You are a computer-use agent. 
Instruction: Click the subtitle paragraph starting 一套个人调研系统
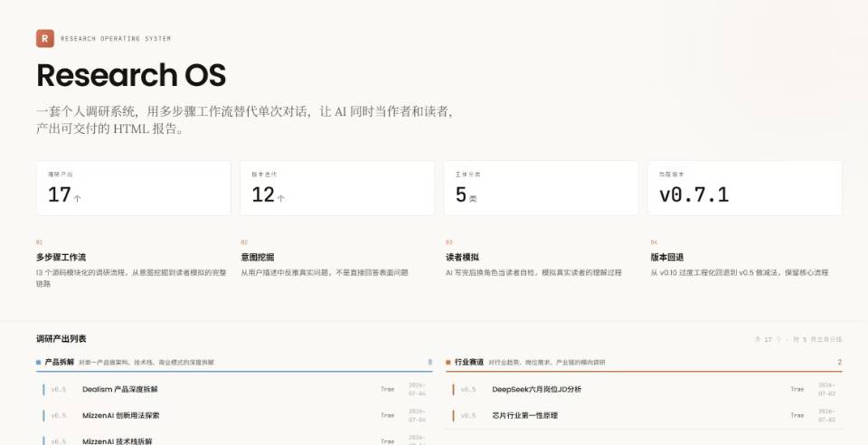[245, 120]
